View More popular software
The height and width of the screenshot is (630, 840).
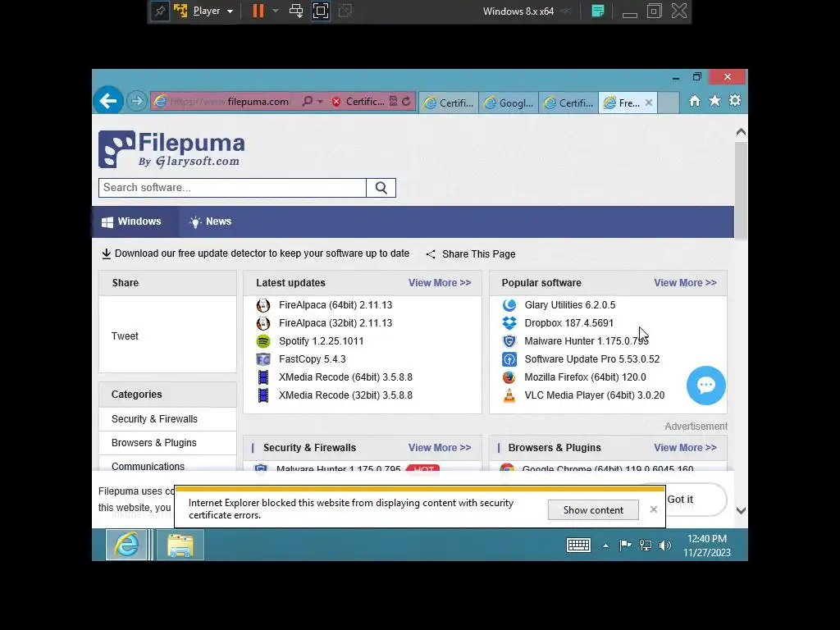[x=685, y=283]
